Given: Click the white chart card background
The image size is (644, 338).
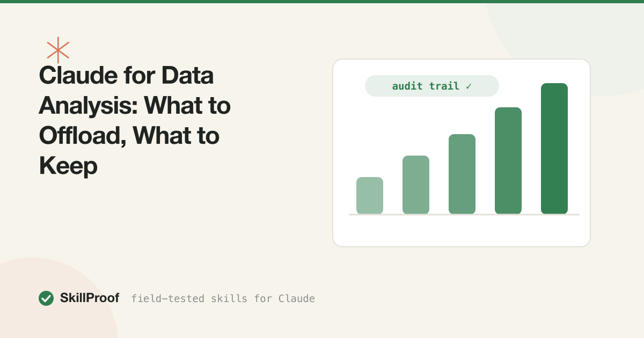Looking at the screenshot, I should point(462,231).
